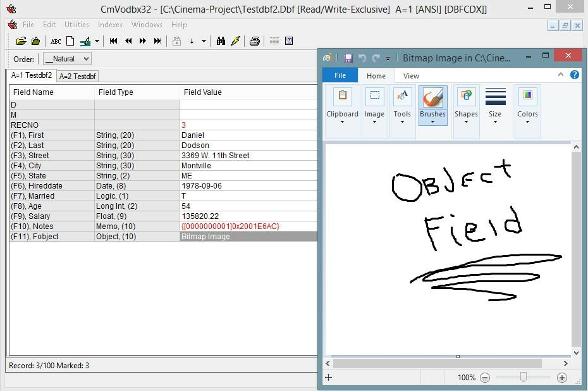Image resolution: width=588 pixels, height=391 pixels.
Task: Open the Paint File menu
Action: [340, 75]
